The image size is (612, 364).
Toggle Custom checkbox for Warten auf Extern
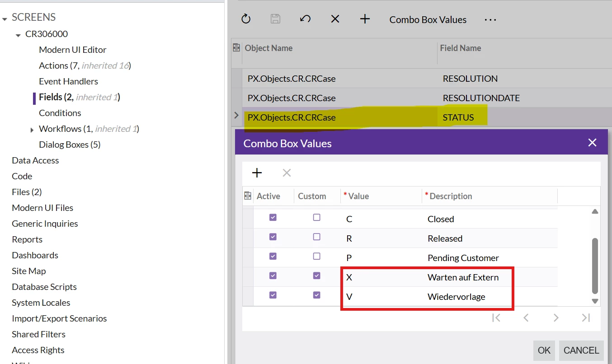[316, 276]
